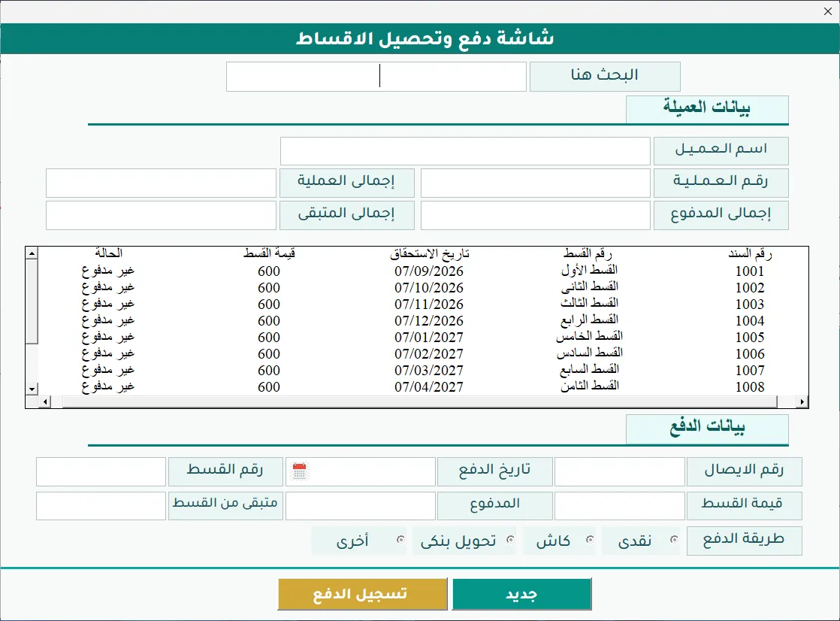Click the horizontal scrollbar left arrow

[x=45, y=401]
